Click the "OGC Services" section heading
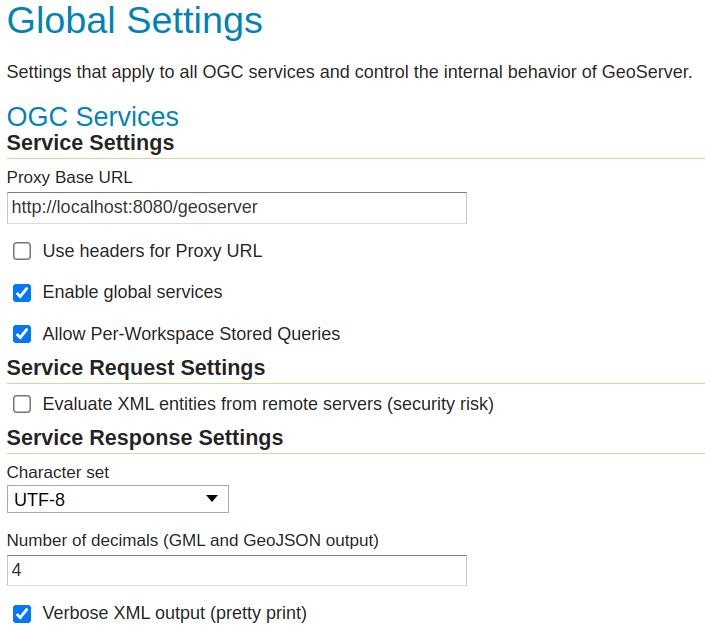The width and height of the screenshot is (705, 630). (93, 117)
